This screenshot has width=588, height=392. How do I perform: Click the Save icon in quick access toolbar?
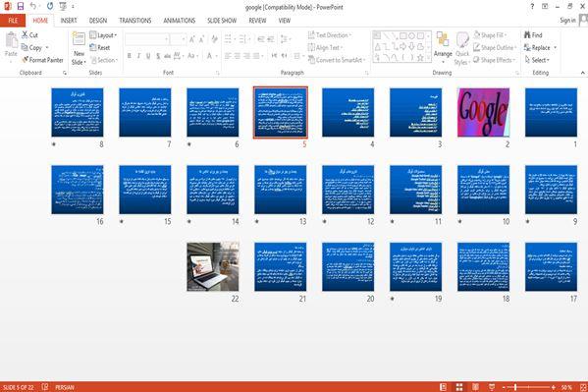(x=21, y=6)
